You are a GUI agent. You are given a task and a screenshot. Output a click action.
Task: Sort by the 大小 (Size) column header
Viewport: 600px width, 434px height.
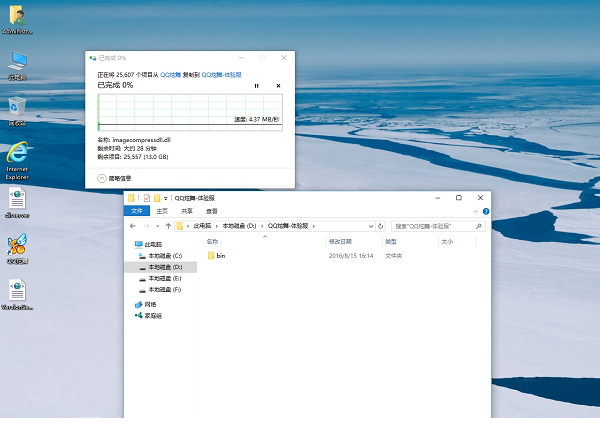coord(447,241)
